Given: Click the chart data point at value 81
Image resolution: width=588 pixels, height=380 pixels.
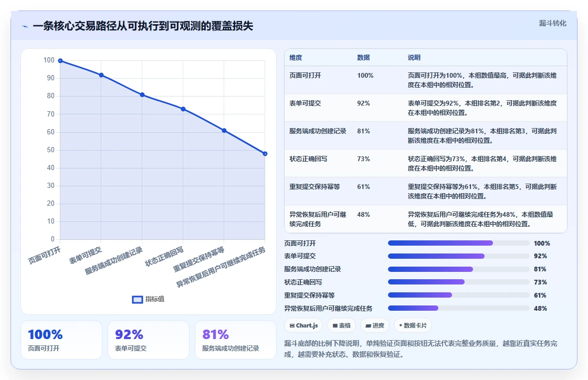Looking at the screenshot, I should [142, 95].
